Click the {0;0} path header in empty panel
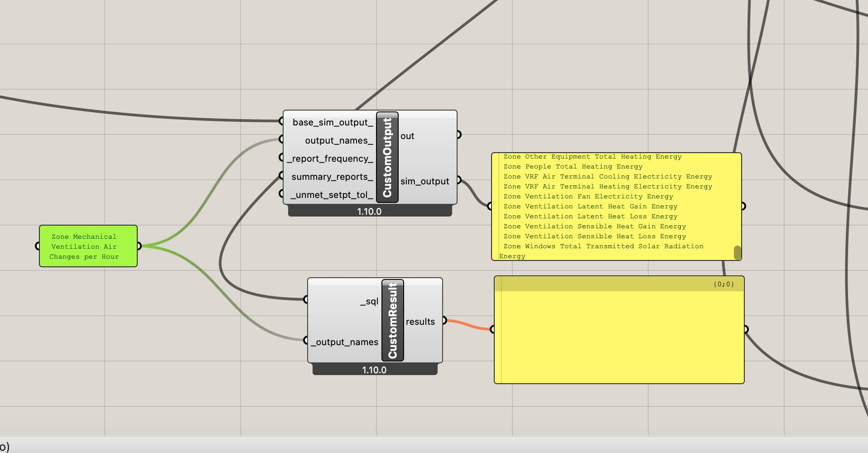Screen dimensions: 868x453 pos(723,284)
